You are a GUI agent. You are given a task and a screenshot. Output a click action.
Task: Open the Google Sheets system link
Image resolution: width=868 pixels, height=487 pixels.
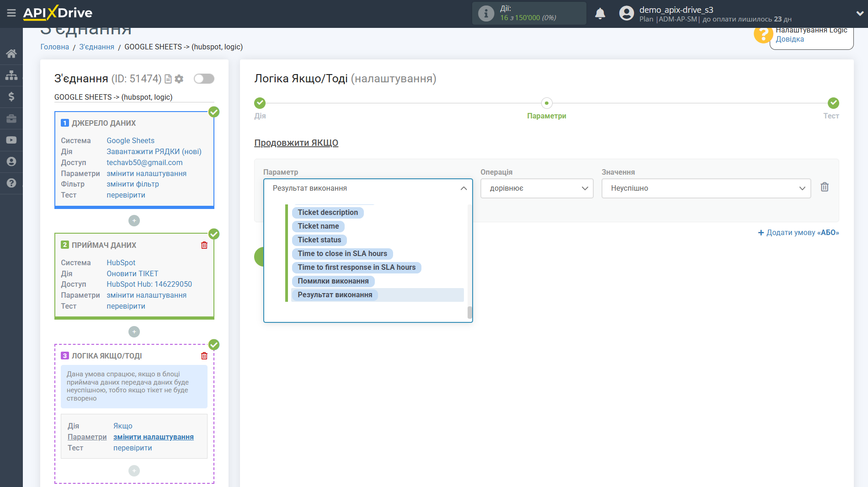click(x=130, y=141)
